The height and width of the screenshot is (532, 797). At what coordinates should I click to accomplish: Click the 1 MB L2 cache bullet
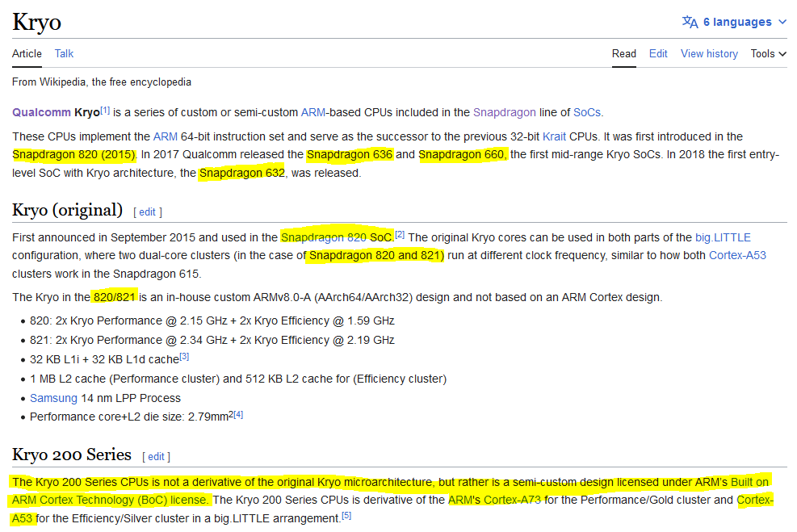(x=238, y=379)
